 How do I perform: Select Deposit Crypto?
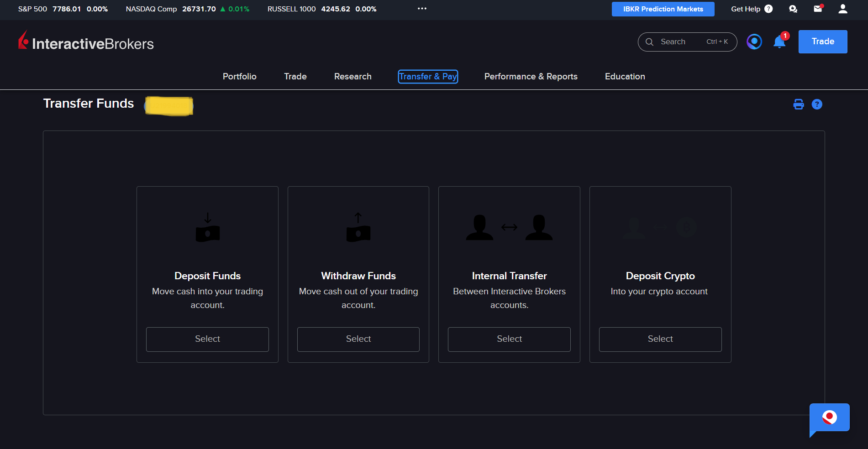(x=660, y=339)
